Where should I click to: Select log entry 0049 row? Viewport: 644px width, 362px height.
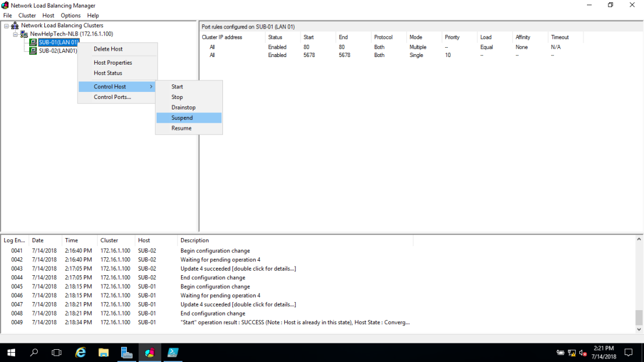(207, 322)
